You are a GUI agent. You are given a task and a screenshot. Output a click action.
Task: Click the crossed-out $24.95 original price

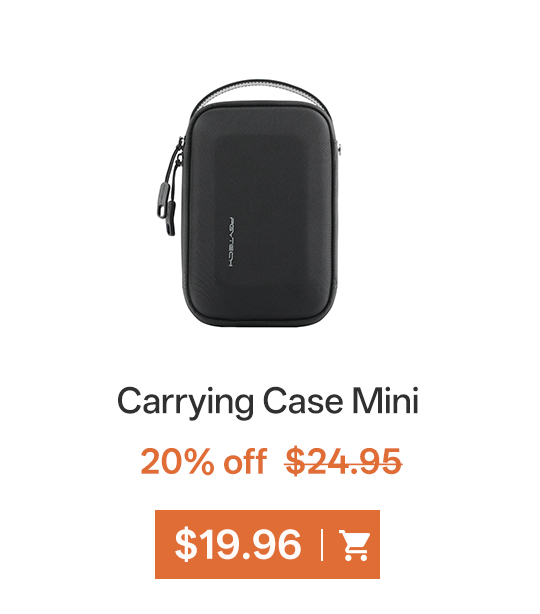point(343,461)
